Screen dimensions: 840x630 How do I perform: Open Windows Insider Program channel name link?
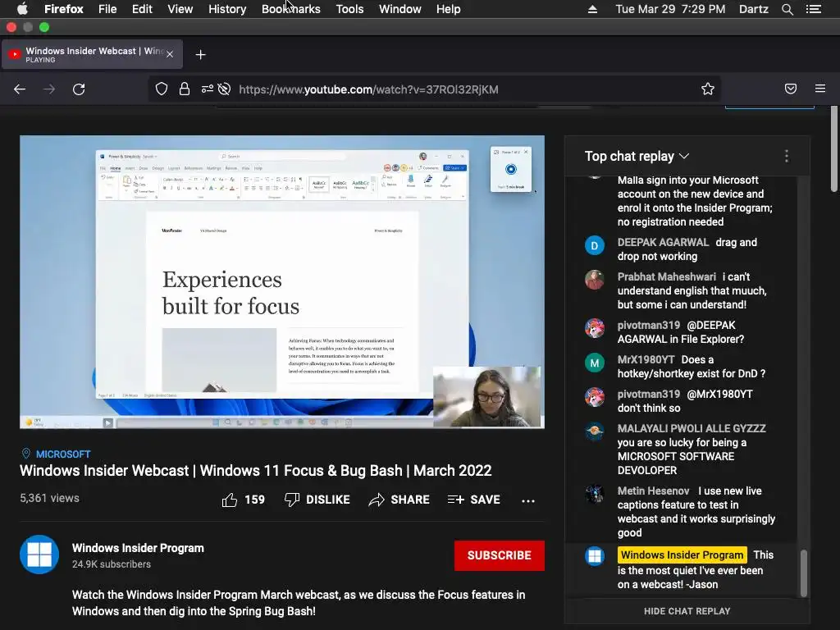138,548
